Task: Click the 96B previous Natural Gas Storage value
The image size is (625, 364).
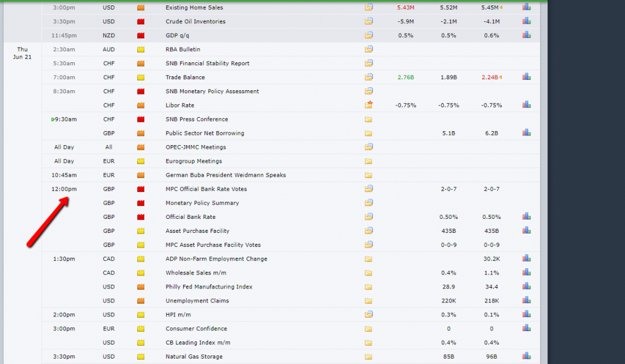Action: (492, 357)
